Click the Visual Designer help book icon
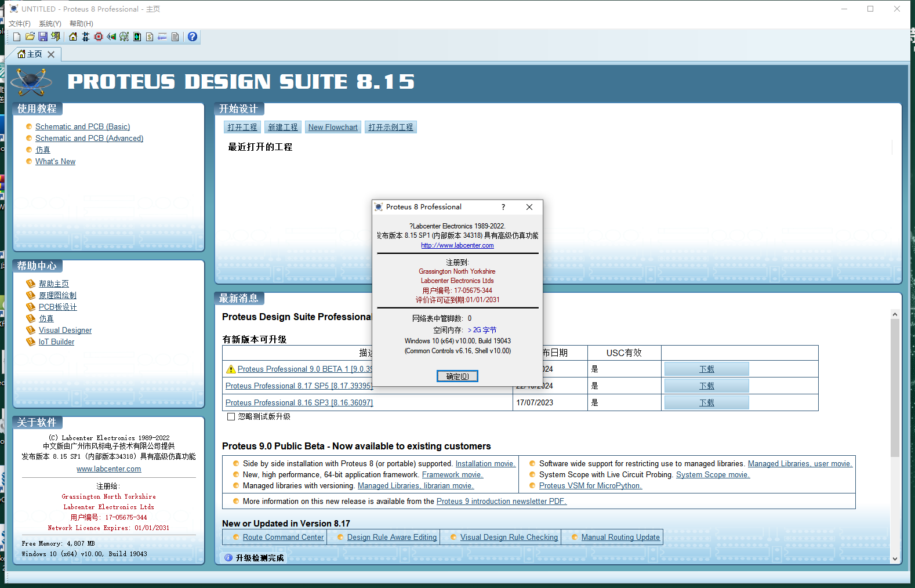 31,330
